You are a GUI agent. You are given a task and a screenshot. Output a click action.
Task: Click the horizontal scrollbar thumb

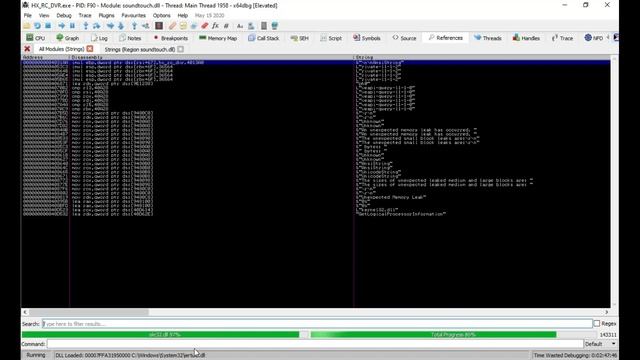[x=89, y=312]
